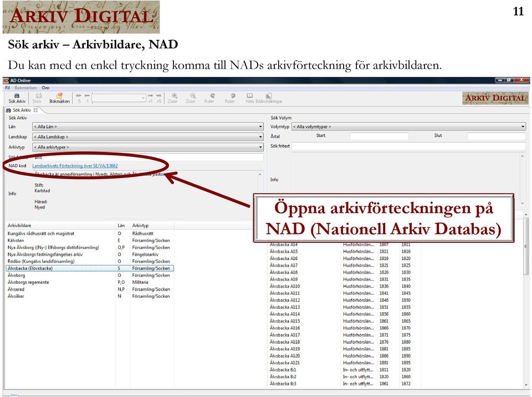Open Sök Arkiv from the toolbar

17,98
